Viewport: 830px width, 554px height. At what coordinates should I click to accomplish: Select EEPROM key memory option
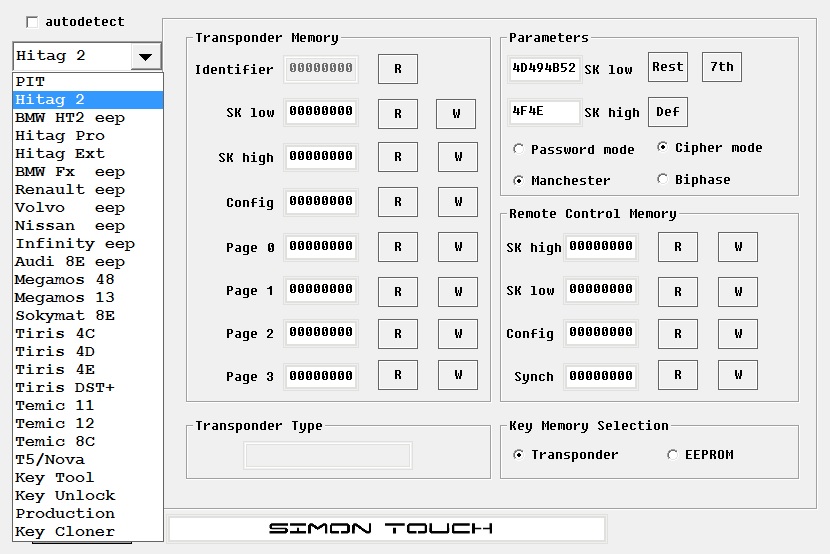pyautogui.click(x=672, y=455)
